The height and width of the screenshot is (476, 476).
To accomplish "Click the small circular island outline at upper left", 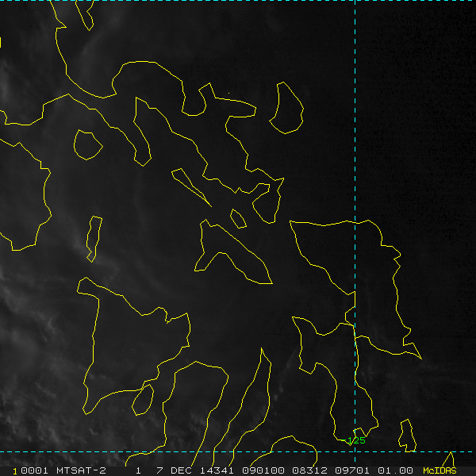I will 88,145.
